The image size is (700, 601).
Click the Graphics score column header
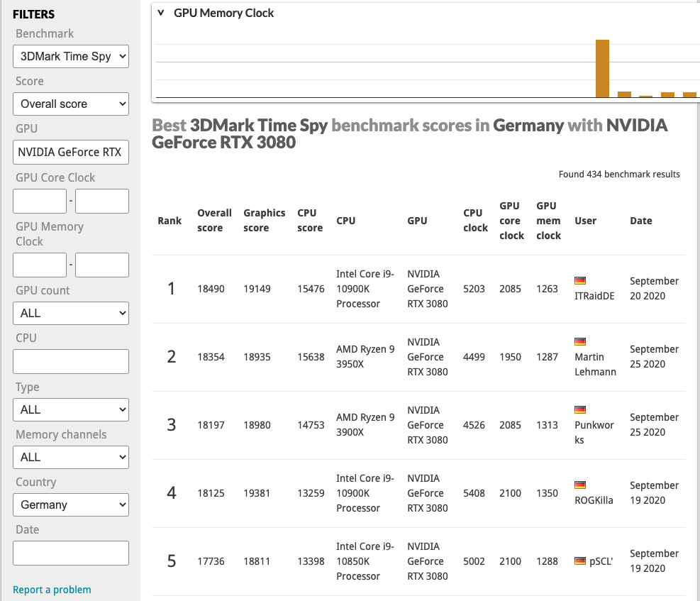click(x=265, y=221)
